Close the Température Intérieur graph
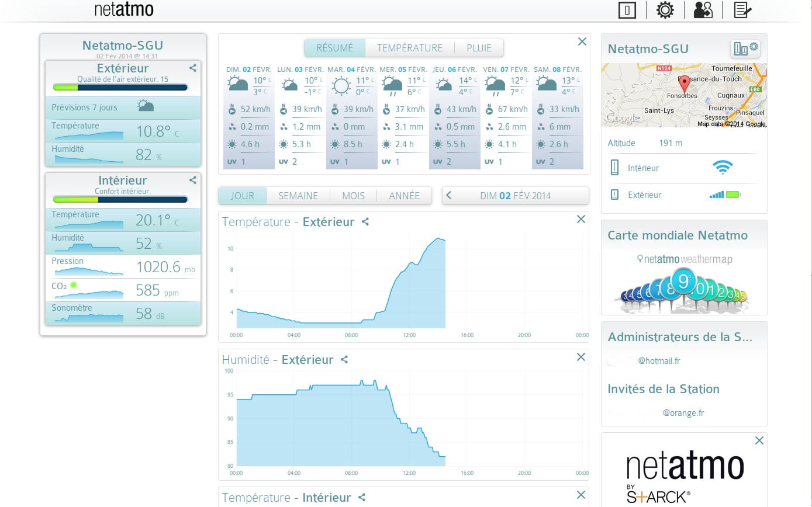Screen dimensions: 812x507 581,495
